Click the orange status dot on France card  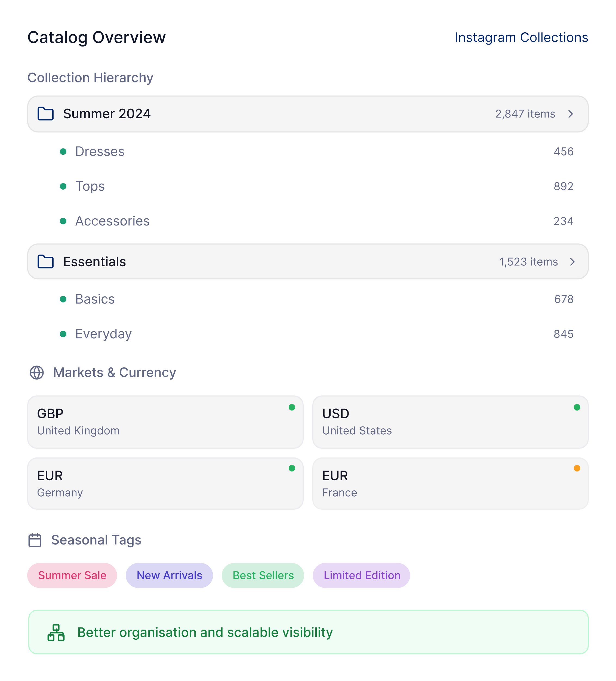pos(577,468)
